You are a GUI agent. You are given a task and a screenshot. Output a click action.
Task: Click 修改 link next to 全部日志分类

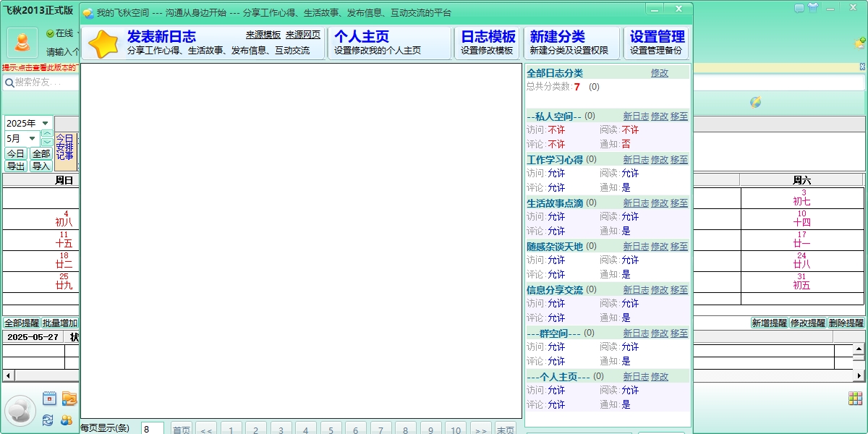pos(660,73)
